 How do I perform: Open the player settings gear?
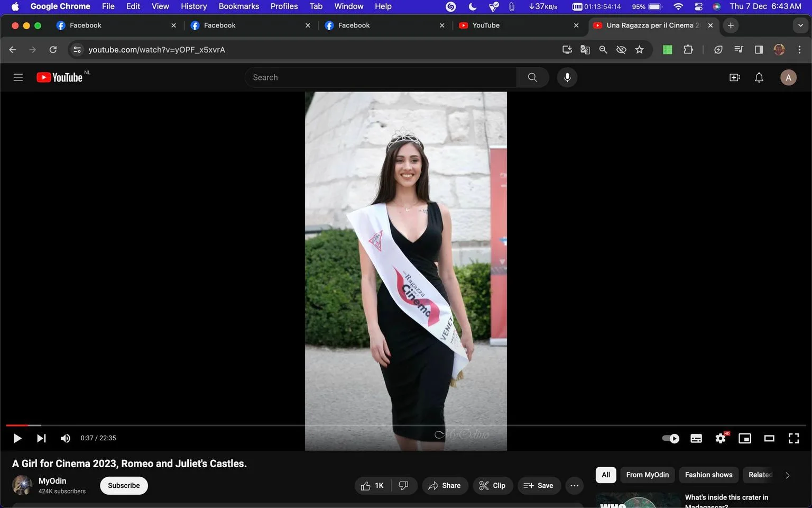point(721,438)
